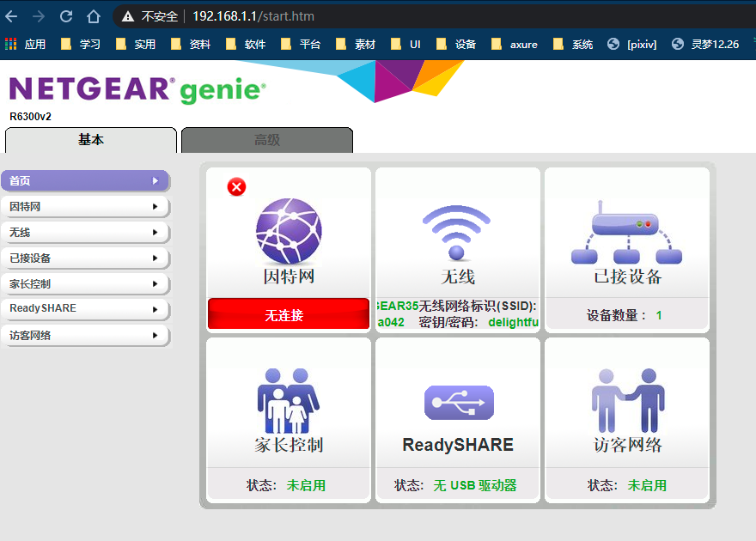The width and height of the screenshot is (756, 541).
Task: Click the 无线 tile label
Action: click(458, 277)
